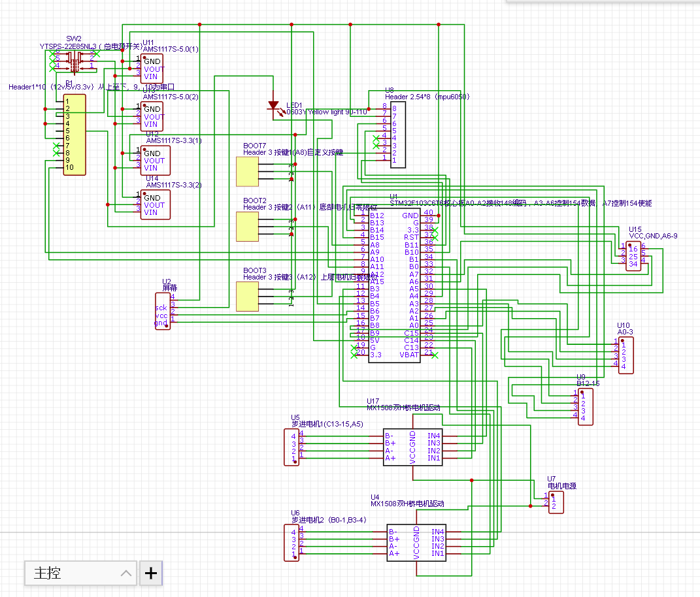Click the IN4 pin on U17 driver

(433, 436)
